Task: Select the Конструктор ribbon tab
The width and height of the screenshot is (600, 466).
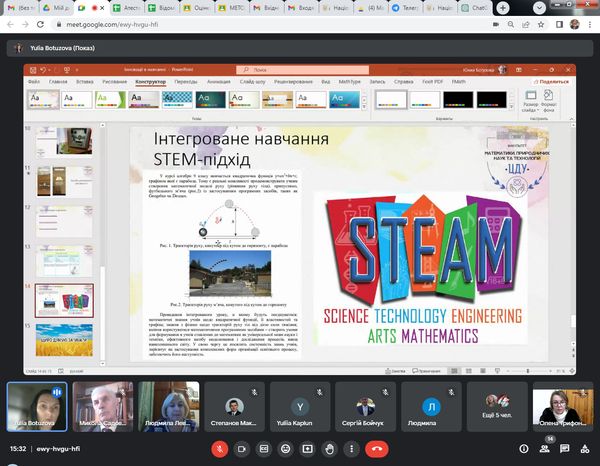Action: coord(150,81)
